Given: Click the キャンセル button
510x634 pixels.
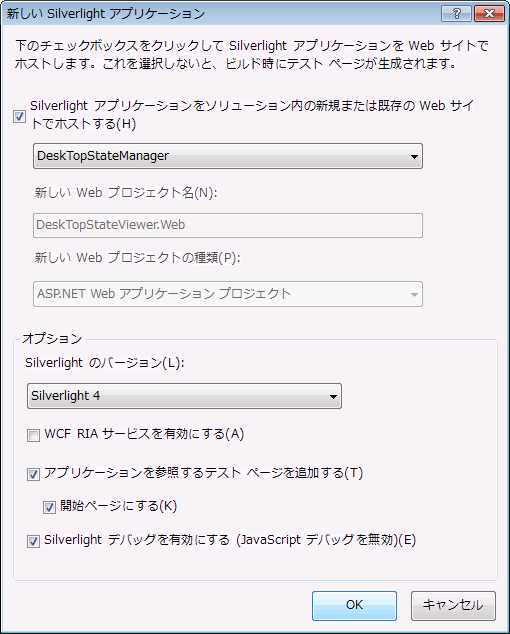Looking at the screenshot, I should click(453, 605).
